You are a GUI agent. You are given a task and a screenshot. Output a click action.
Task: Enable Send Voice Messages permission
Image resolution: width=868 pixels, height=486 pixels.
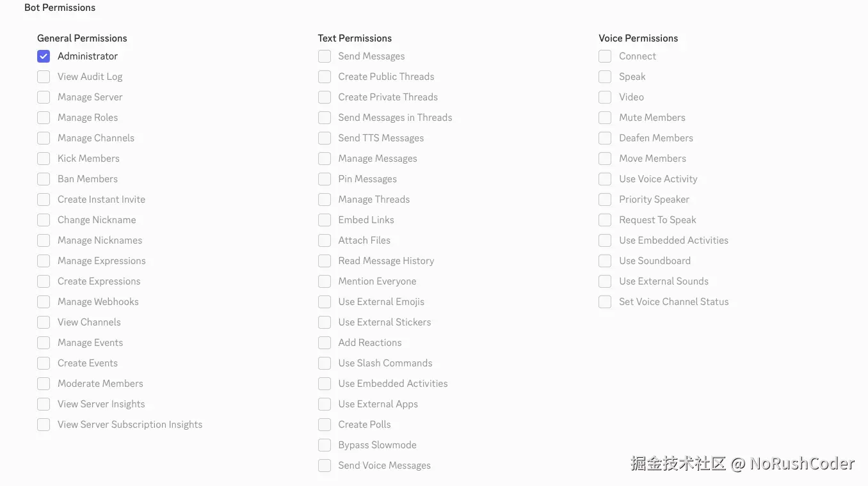click(x=325, y=466)
